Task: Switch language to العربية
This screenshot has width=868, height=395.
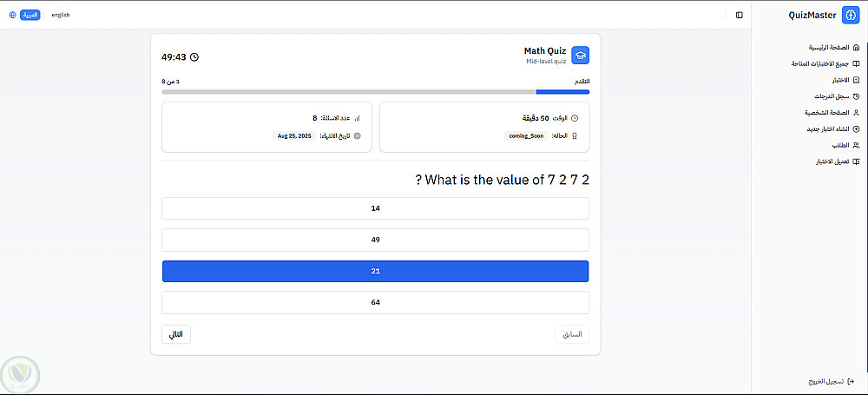Action: [x=30, y=15]
